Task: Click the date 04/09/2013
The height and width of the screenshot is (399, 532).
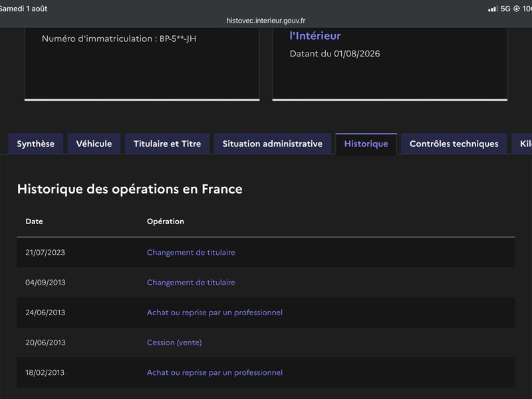Action: 45,282
